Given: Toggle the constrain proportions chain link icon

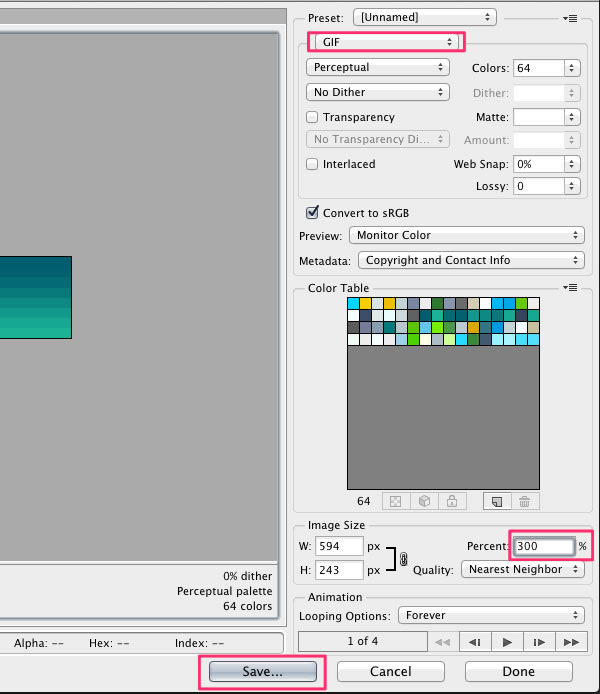Looking at the screenshot, I should (404, 559).
